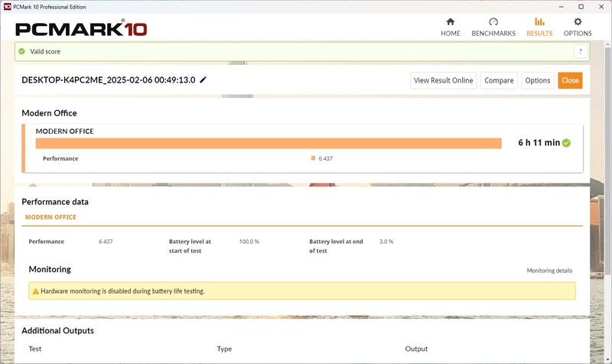The image size is (612, 364).
Task: Select the MODERN OFFICE performance data tab
Action: (50, 217)
